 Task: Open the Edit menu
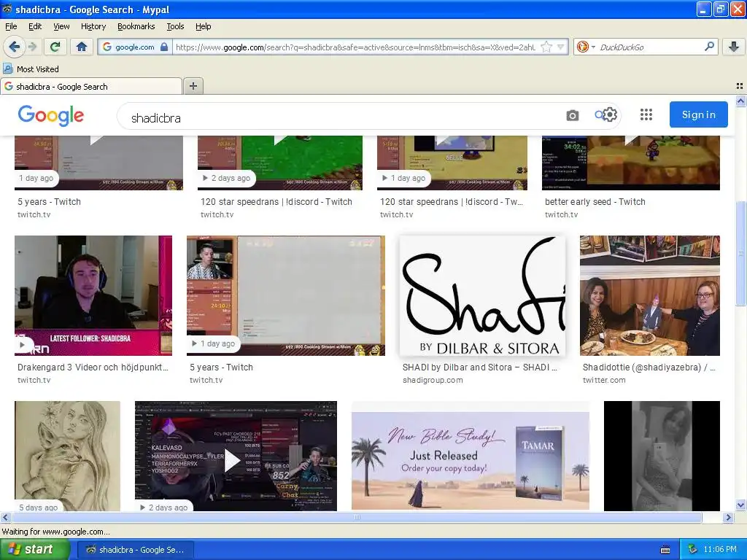(x=35, y=26)
